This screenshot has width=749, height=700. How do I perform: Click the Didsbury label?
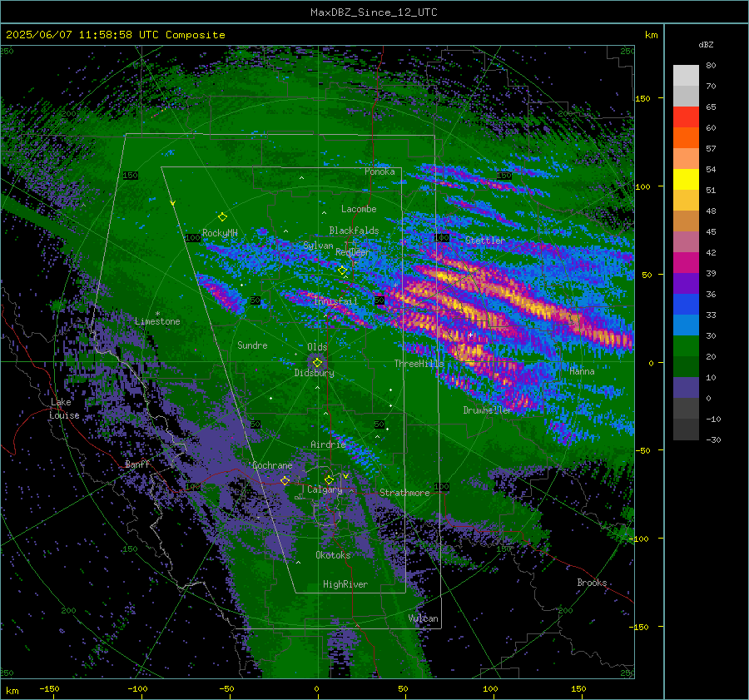(x=314, y=373)
